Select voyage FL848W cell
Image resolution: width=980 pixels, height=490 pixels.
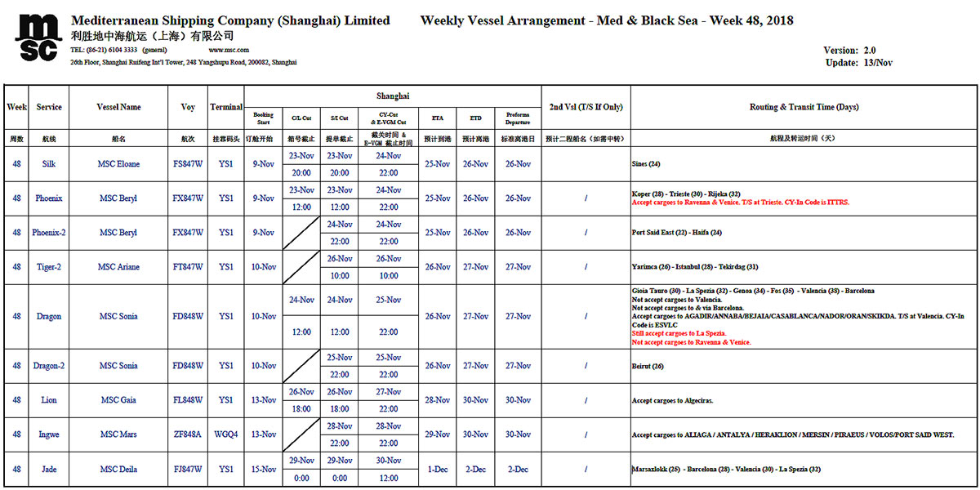(188, 400)
